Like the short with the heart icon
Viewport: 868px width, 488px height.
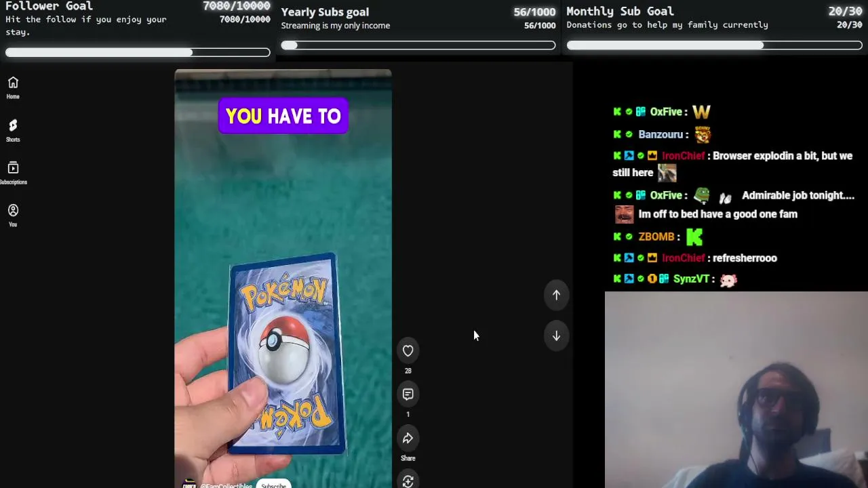(x=408, y=350)
